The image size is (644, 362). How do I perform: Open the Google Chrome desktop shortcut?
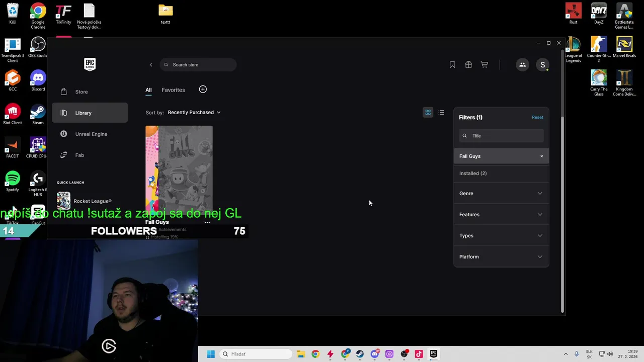pyautogui.click(x=38, y=16)
